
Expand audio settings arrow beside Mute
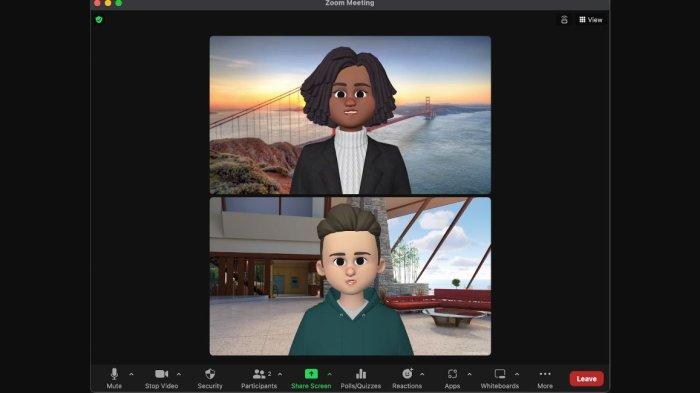click(131, 374)
